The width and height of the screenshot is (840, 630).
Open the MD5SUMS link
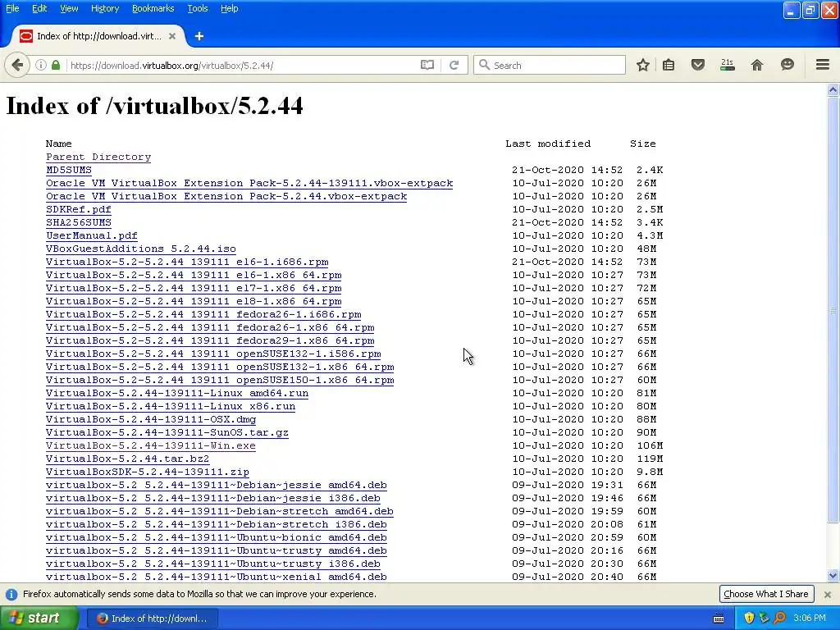click(69, 170)
